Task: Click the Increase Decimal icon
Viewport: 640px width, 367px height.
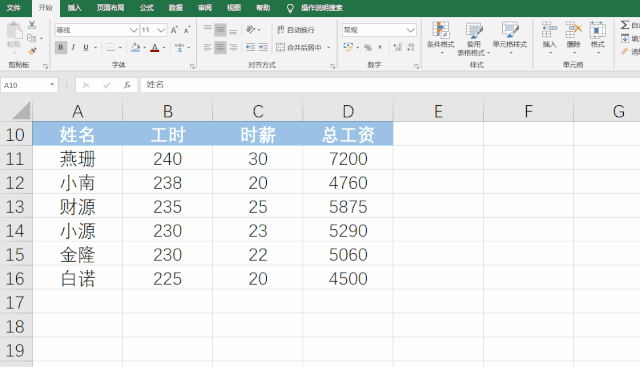Action: 398,47
